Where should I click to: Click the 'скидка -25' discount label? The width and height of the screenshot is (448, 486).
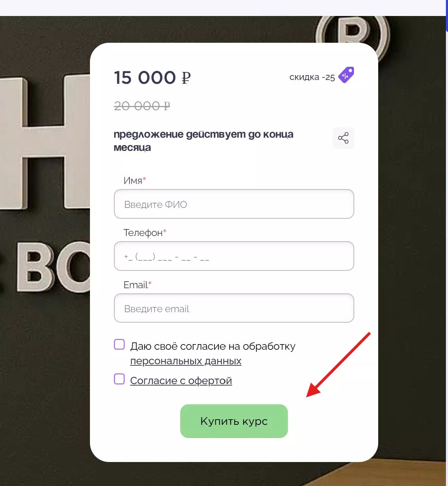click(312, 77)
